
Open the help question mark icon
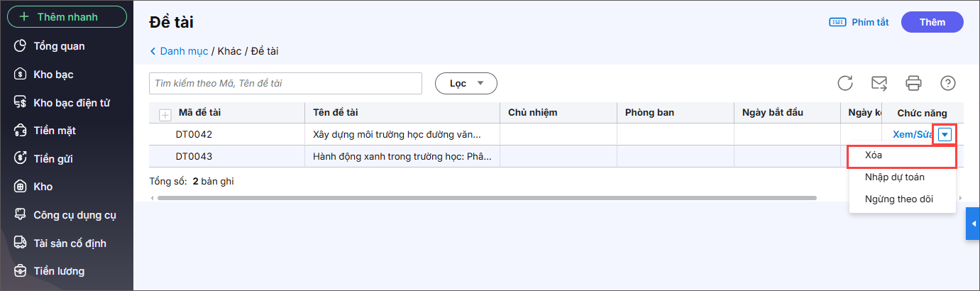pos(947,83)
